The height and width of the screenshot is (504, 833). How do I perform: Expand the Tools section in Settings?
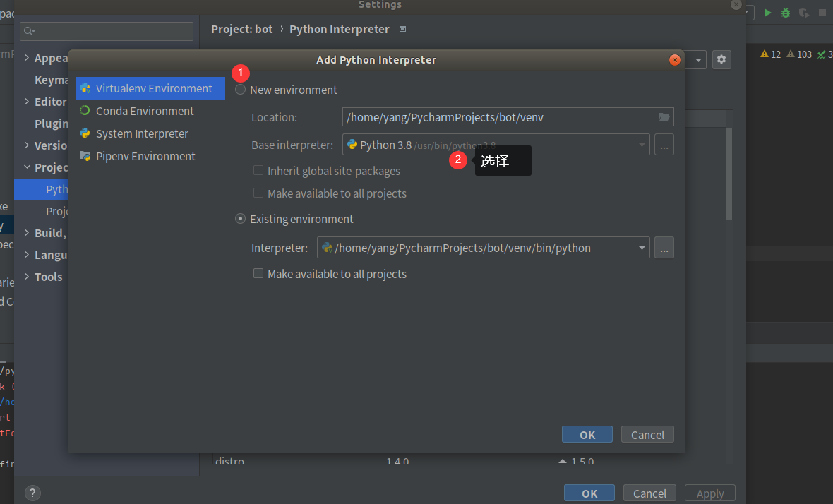coord(27,276)
